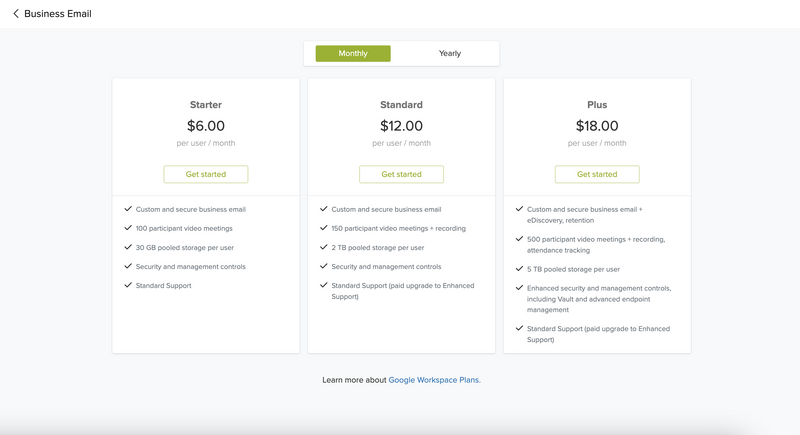Image resolution: width=800 pixels, height=435 pixels.
Task: Open the Google Workspace Plans link
Action: click(435, 380)
